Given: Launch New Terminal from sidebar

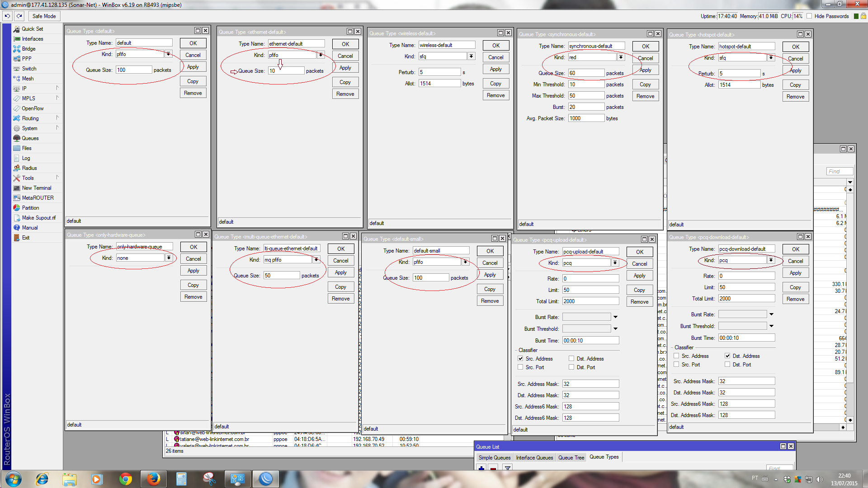Looking at the screenshot, I should click(x=36, y=188).
